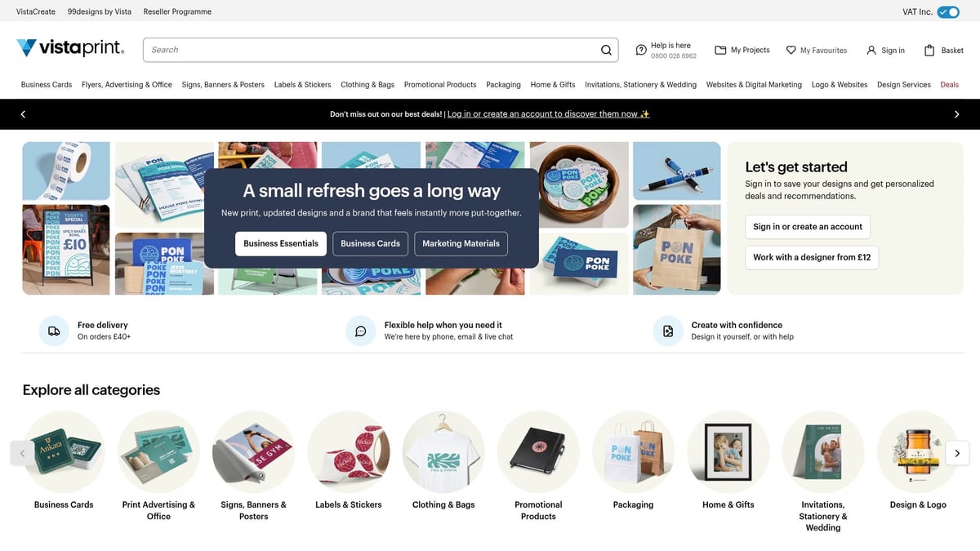Viewport: 980px width, 551px height.
Task: Click Sign in or create an account button
Action: point(808,227)
